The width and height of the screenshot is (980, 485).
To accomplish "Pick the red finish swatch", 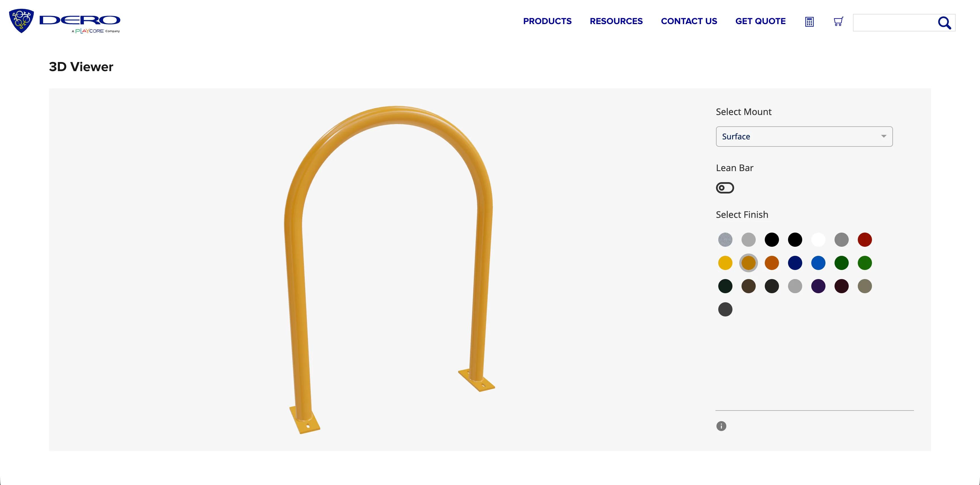I will point(865,240).
